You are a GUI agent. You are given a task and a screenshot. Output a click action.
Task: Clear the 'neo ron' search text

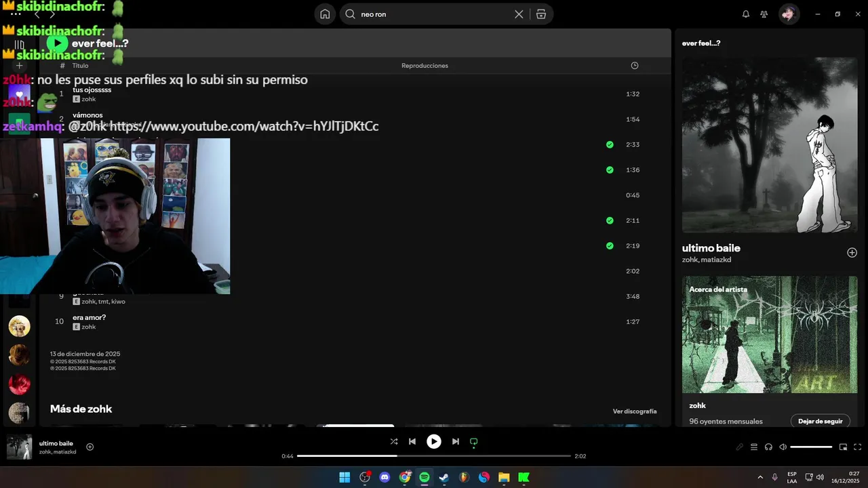[x=519, y=14]
